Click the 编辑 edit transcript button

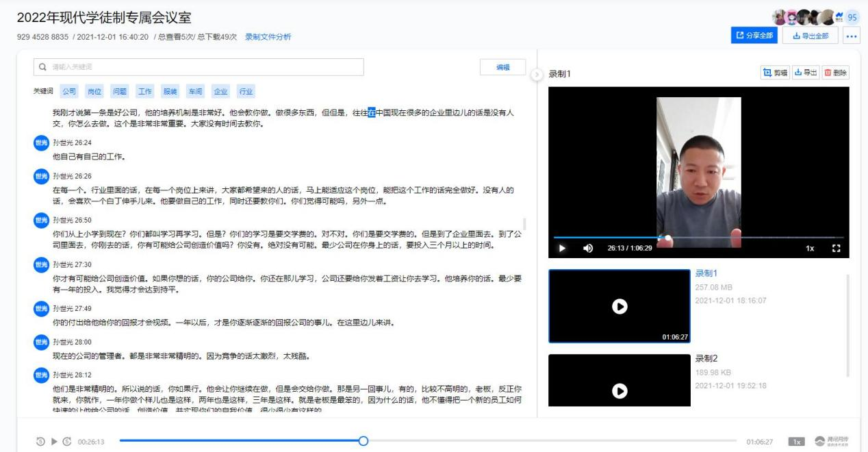pyautogui.click(x=503, y=67)
